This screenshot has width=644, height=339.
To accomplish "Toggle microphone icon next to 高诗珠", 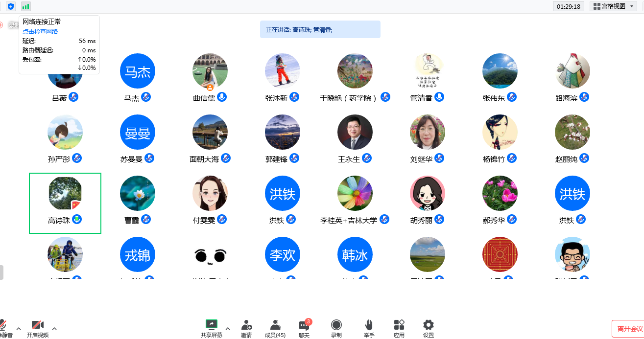I will [77, 219].
